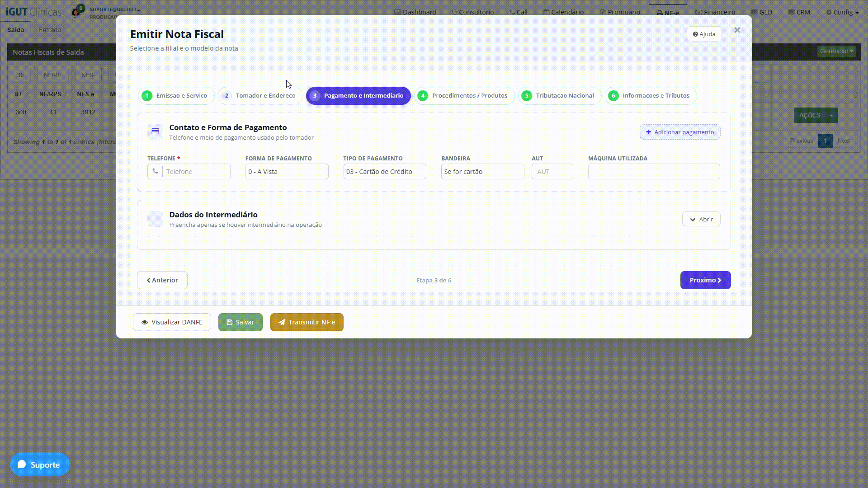Go to the Tomador e Endereco step
Image resolution: width=868 pixels, height=488 pixels.
tap(260, 95)
